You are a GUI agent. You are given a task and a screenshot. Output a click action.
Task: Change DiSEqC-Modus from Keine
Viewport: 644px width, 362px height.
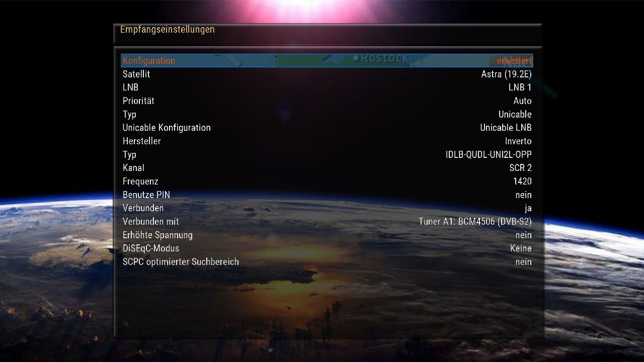coord(520,248)
